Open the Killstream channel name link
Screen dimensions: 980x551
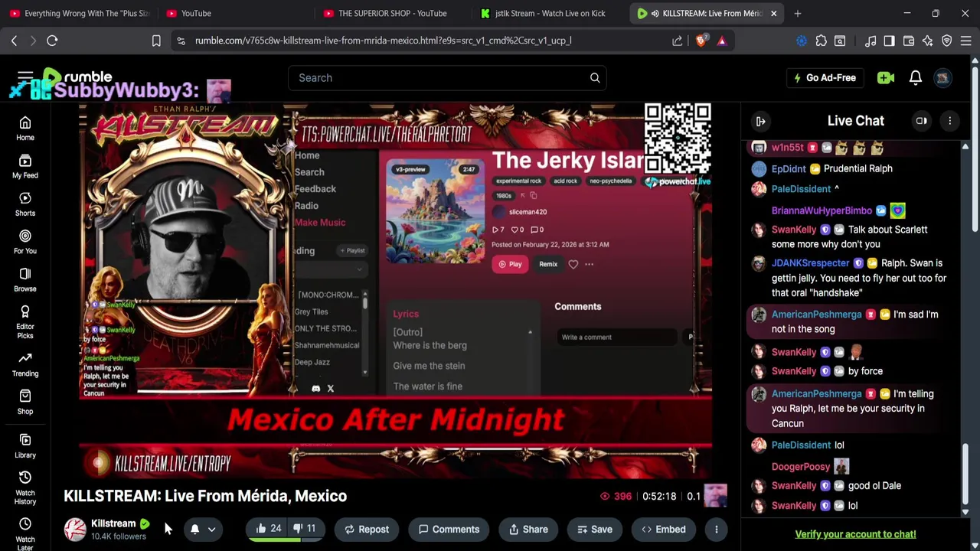(113, 523)
